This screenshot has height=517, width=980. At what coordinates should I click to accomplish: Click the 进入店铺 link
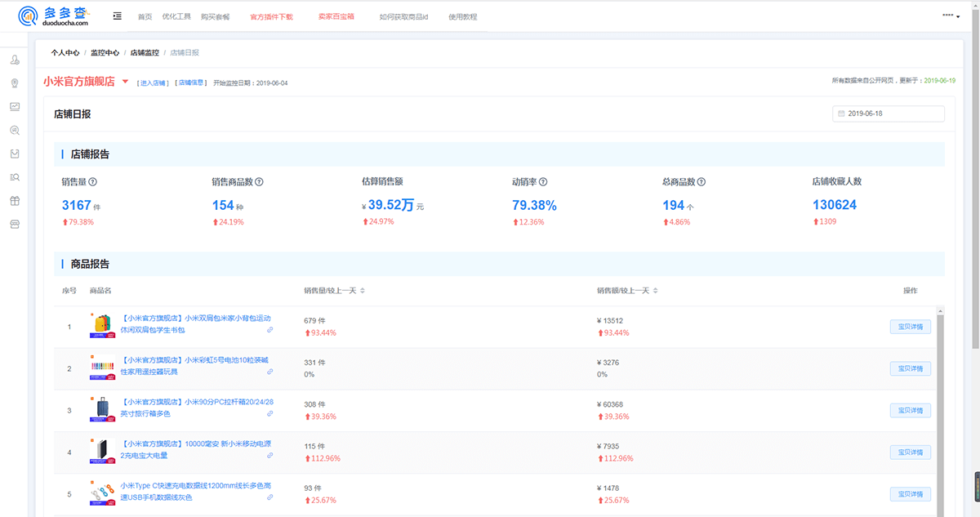153,83
